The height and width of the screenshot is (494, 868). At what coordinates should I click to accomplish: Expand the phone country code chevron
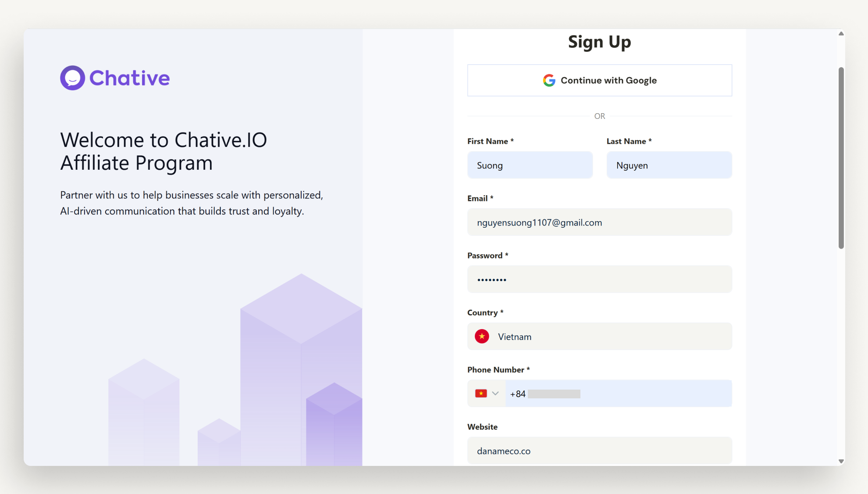[x=495, y=394]
